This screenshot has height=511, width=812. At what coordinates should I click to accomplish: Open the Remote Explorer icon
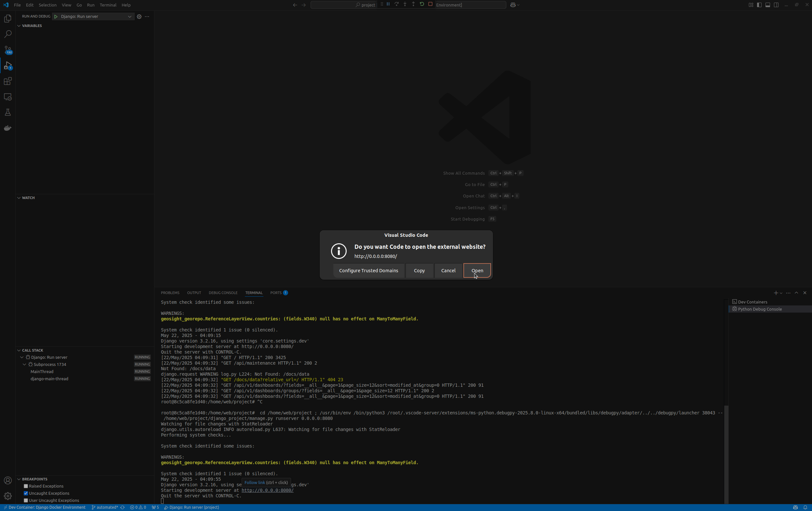(8, 97)
